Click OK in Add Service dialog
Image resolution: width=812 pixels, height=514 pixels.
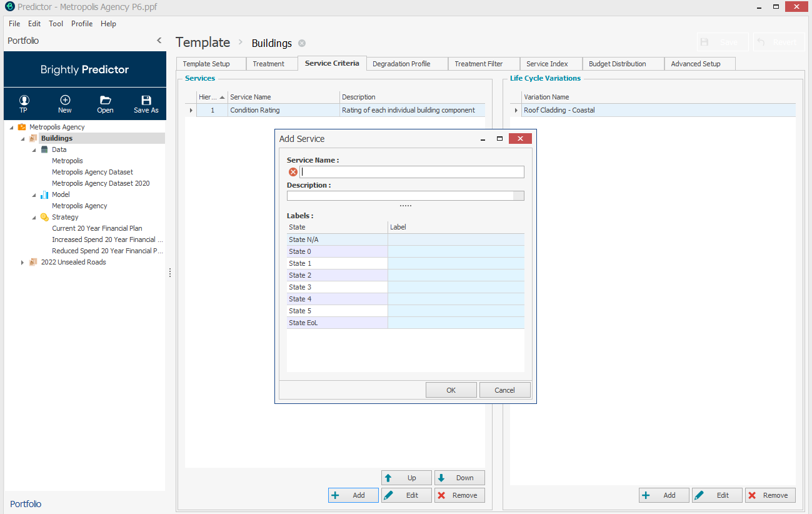(451, 390)
